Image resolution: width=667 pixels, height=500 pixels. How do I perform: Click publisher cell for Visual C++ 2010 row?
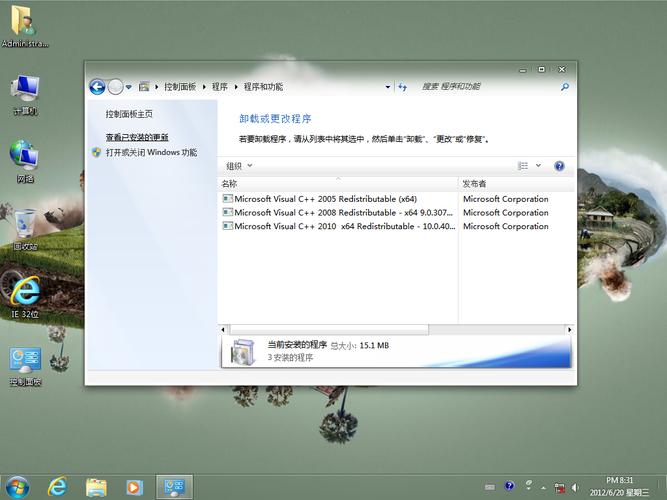505,226
